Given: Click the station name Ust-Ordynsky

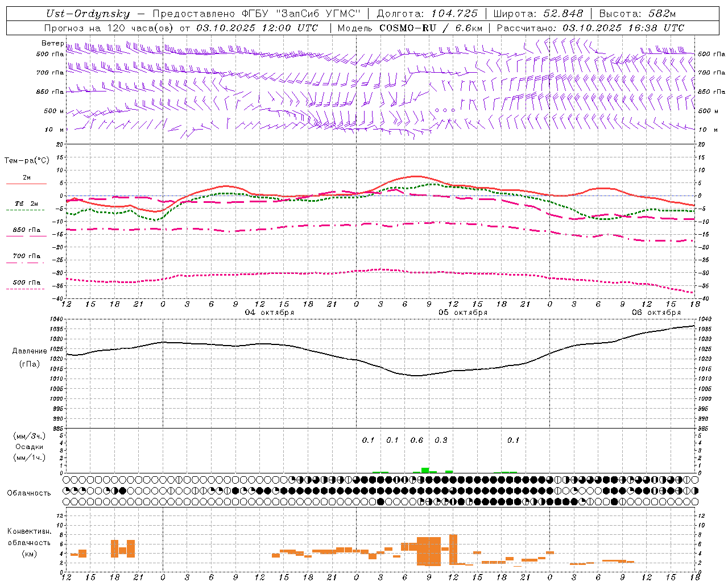Looking at the screenshot, I should 88,14.
